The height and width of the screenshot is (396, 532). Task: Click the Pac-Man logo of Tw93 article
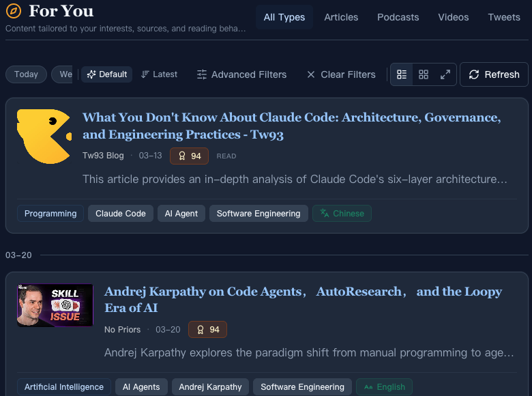pos(44,137)
